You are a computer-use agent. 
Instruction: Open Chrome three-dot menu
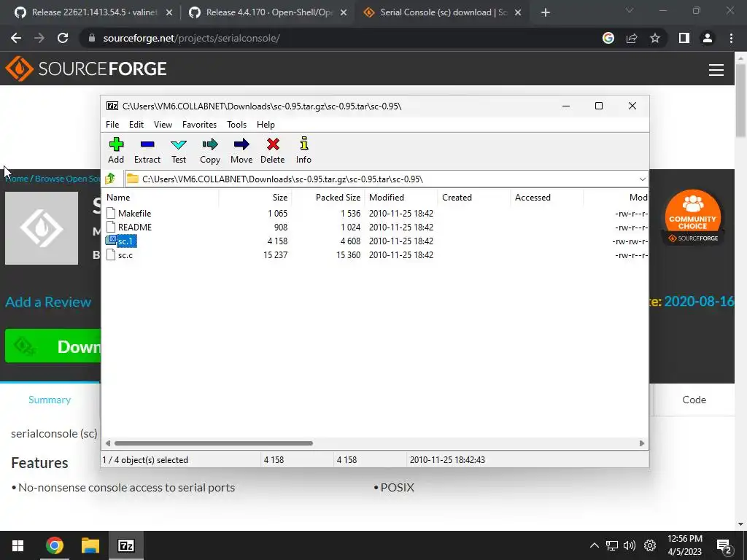click(x=731, y=38)
